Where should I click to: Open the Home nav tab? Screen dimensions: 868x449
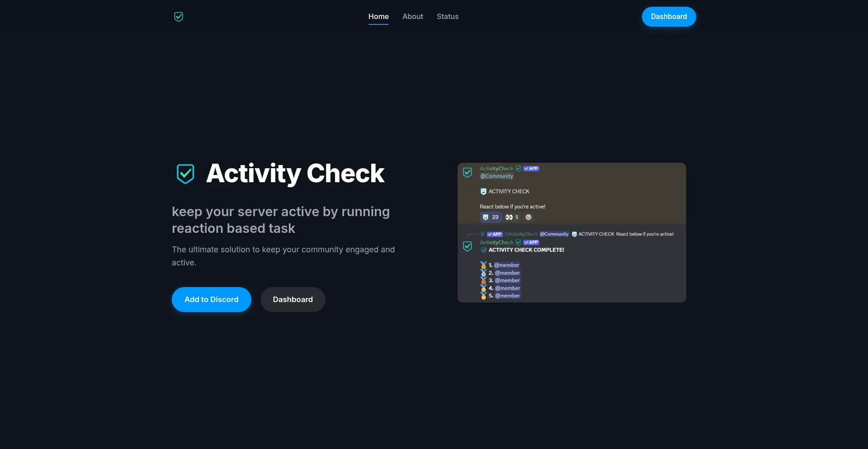pyautogui.click(x=378, y=16)
